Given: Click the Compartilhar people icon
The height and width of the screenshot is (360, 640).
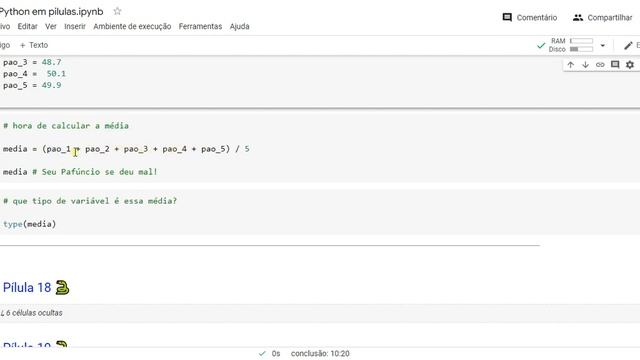Looking at the screenshot, I should click(578, 18).
